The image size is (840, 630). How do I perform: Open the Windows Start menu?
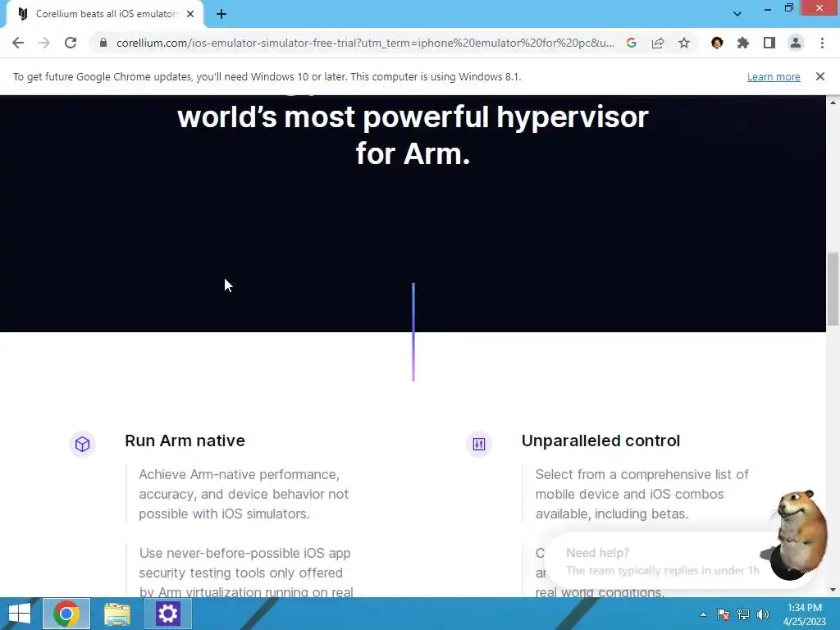tap(20, 614)
